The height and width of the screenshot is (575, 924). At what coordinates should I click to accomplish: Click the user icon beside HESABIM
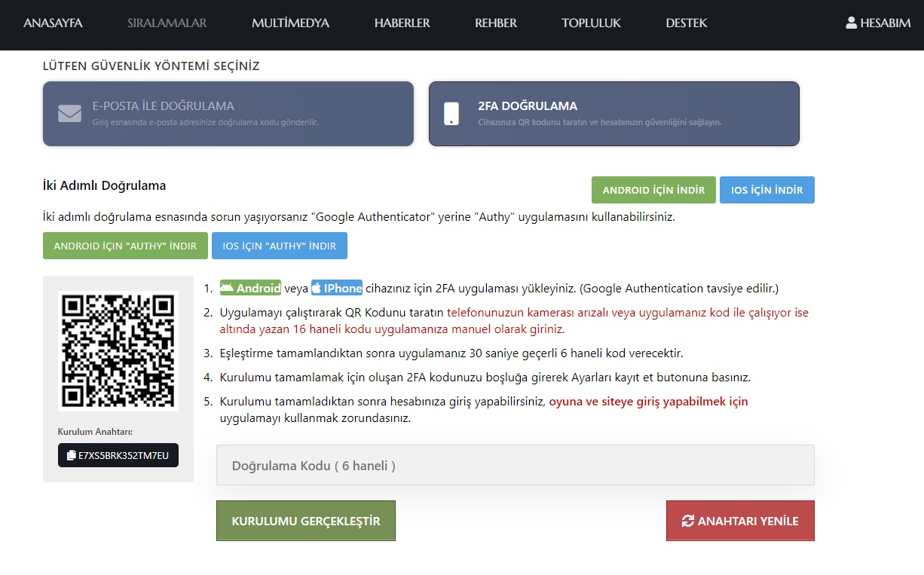pyautogui.click(x=852, y=23)
